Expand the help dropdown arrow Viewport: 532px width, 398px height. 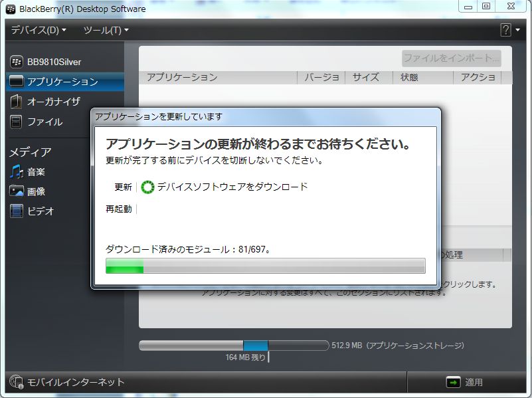pyautogui.click(x=518, y=30)
